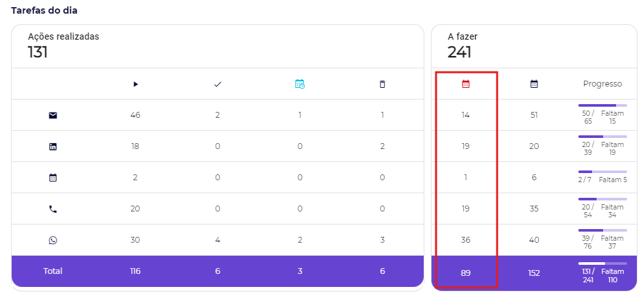
Task: Click the dark calendar icon beside Progresso
Action: coord(534,84)
